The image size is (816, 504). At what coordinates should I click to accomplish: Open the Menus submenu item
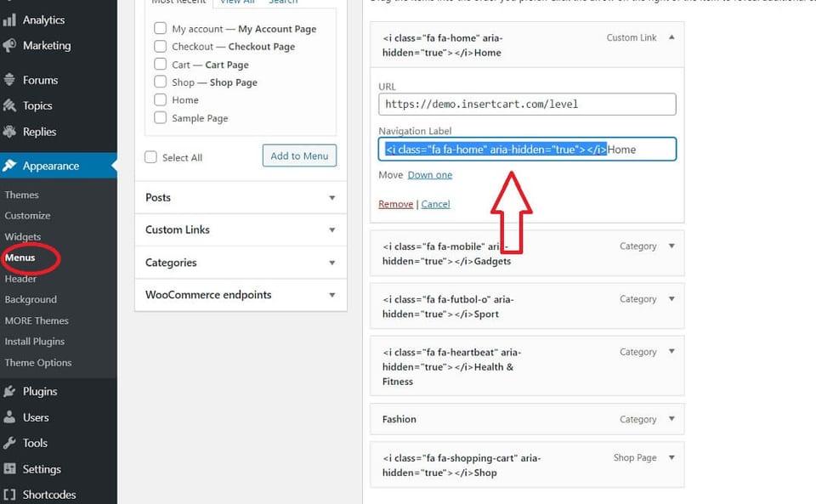[x=20, y=258]
